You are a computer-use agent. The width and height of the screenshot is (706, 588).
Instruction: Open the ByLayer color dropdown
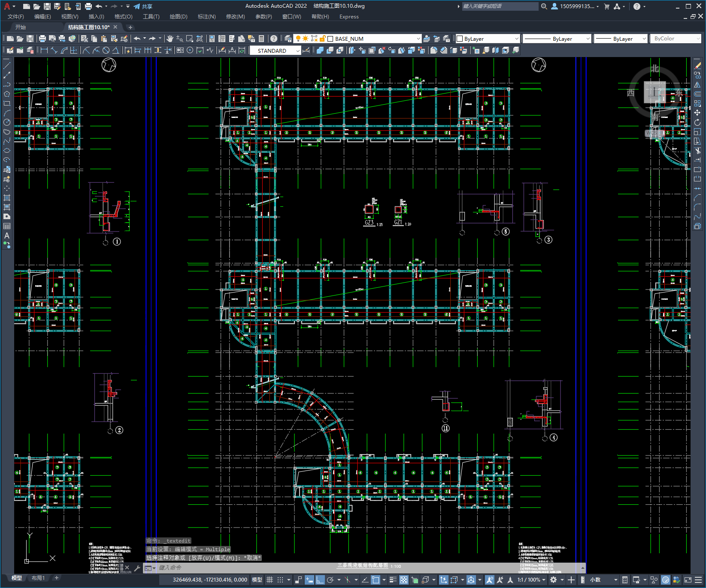488,39
